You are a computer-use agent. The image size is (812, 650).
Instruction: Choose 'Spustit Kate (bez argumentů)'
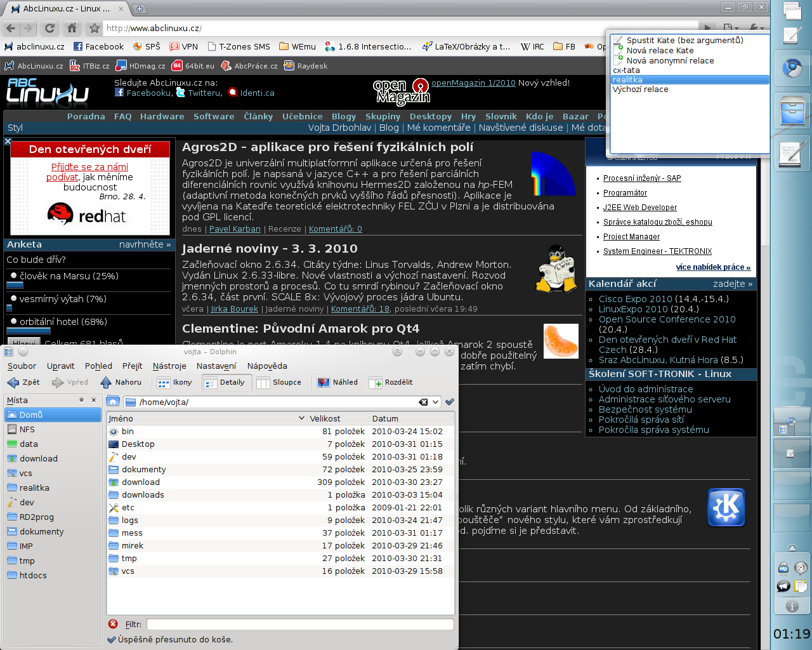[x=684, y=40]
